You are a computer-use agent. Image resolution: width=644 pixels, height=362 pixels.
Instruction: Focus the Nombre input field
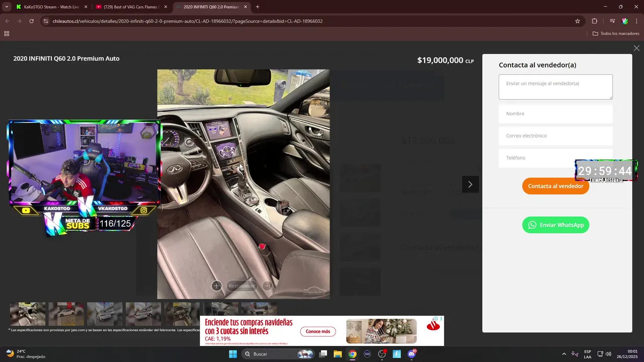tap(555, 114)
